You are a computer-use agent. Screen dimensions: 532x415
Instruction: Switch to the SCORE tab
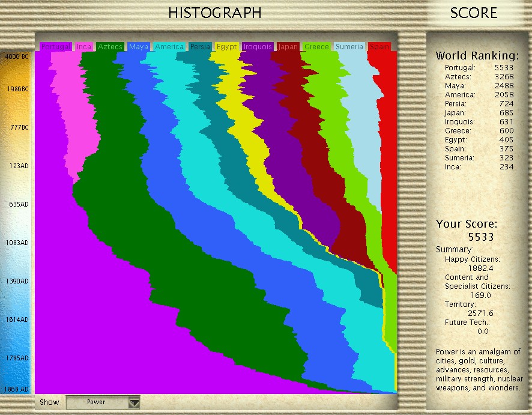pyautogui.click(x=473, y=13)
